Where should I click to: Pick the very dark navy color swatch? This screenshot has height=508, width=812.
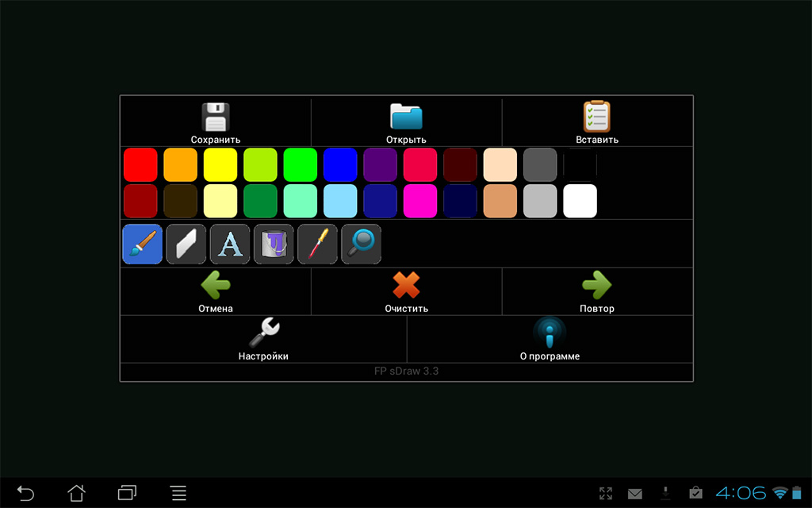460,201
